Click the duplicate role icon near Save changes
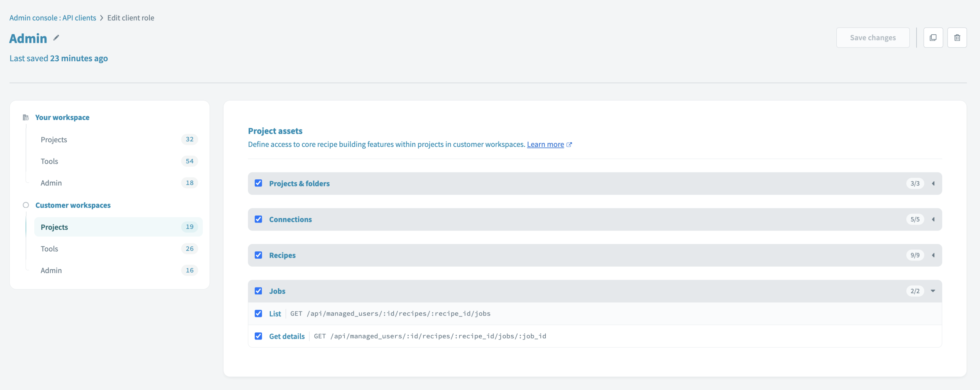This screenshot has width=980, height=390. 933,37
